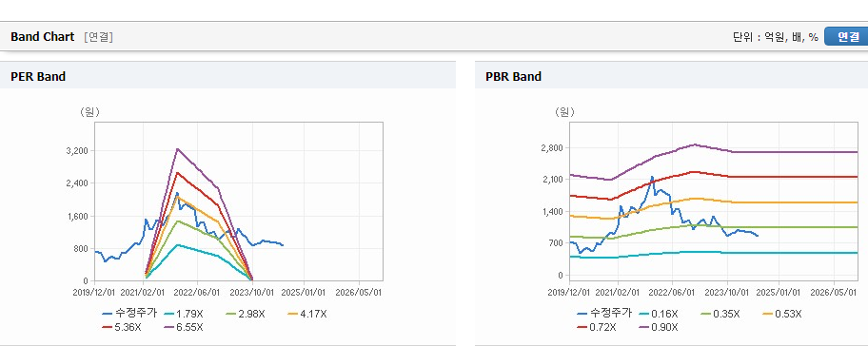Click the 2,100 y-axis label in PBR chart
868x346 pixels.
553,179
